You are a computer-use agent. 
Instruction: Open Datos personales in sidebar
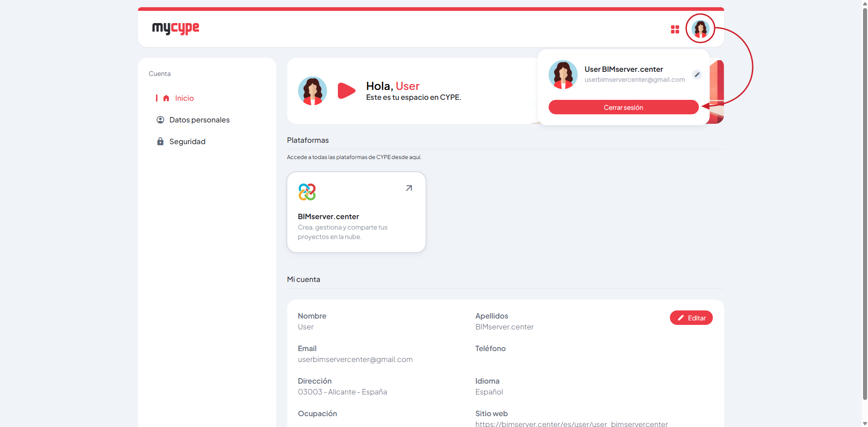point(199,120)
